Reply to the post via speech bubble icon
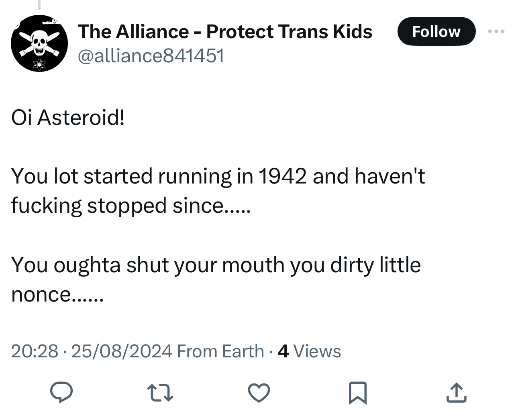 61,392
